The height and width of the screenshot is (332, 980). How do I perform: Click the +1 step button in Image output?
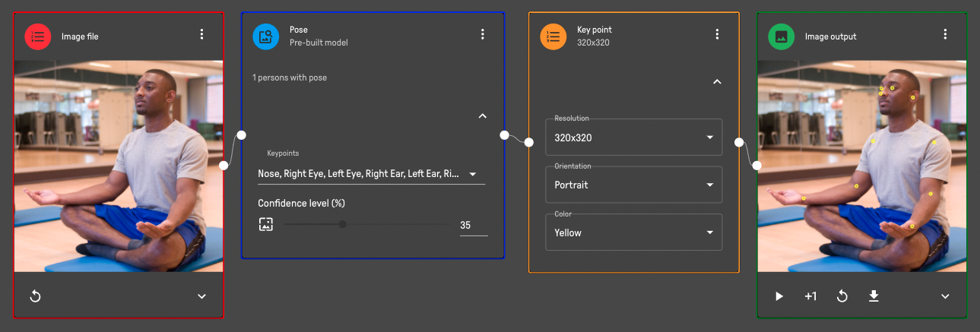[810, 296]
